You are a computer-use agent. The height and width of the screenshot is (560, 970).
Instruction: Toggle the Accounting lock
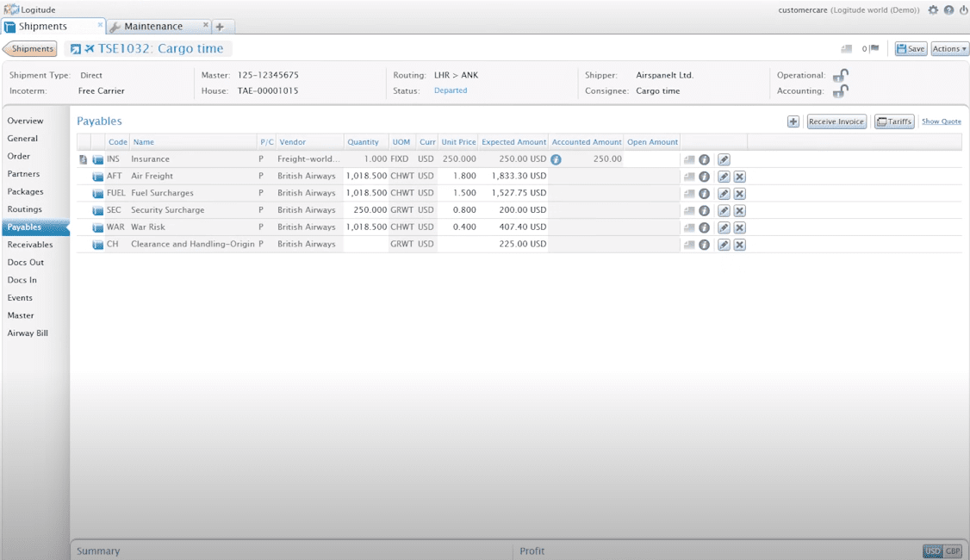click(x=840, y=91)
